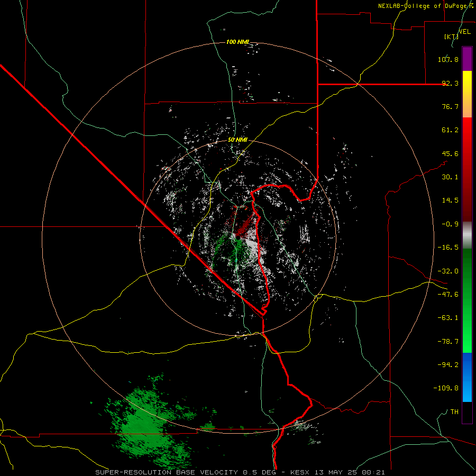This screenshot has height=476, width=476.
Task: Select the 30.1 legend value
Action: click(450, 177)
